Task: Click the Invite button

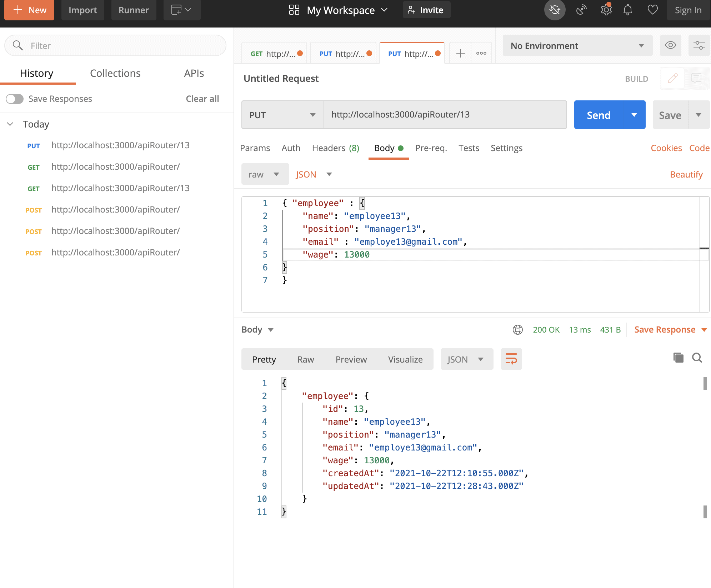Action: (426, 10)
